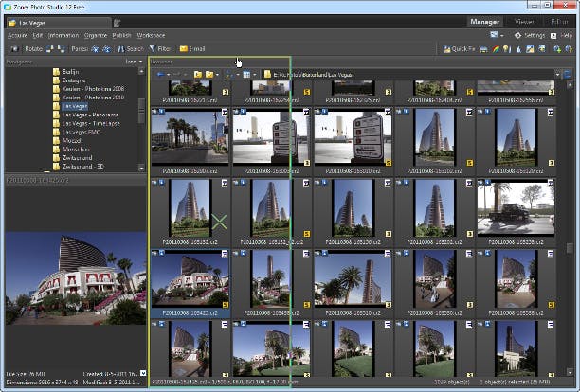Open the Filter funnel tool
Viewport: 580px width, 392px height.
[153, 48]
